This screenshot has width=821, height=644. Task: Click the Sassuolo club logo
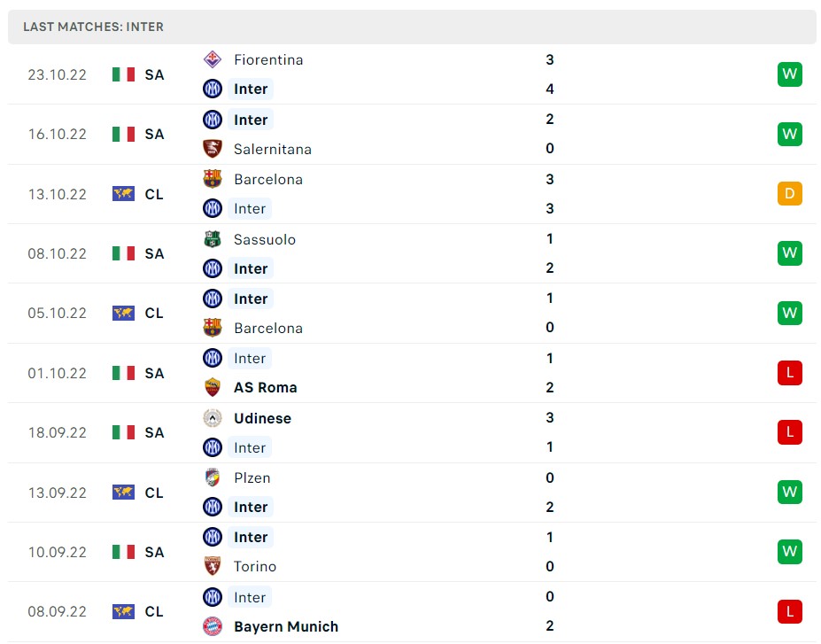click(x=212, y=239)
